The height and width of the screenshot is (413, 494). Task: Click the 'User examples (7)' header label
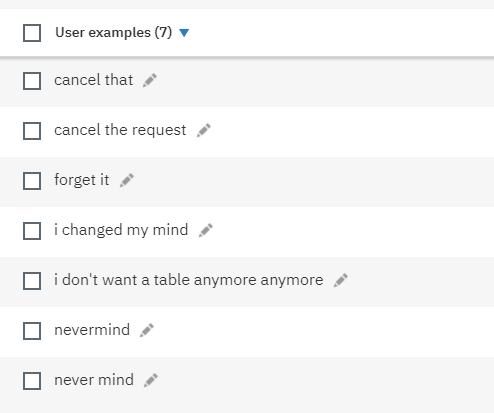point(114,33)
